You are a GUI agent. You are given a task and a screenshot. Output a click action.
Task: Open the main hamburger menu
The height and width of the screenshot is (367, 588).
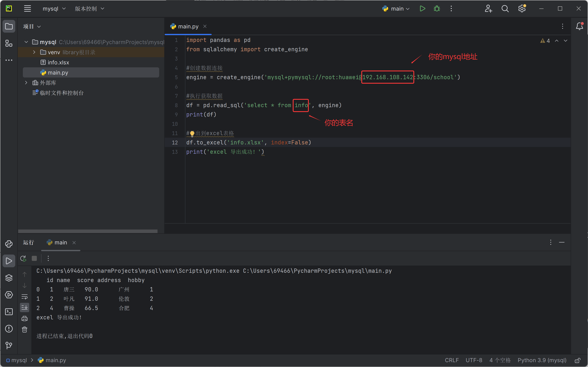(x=28, y=9)
